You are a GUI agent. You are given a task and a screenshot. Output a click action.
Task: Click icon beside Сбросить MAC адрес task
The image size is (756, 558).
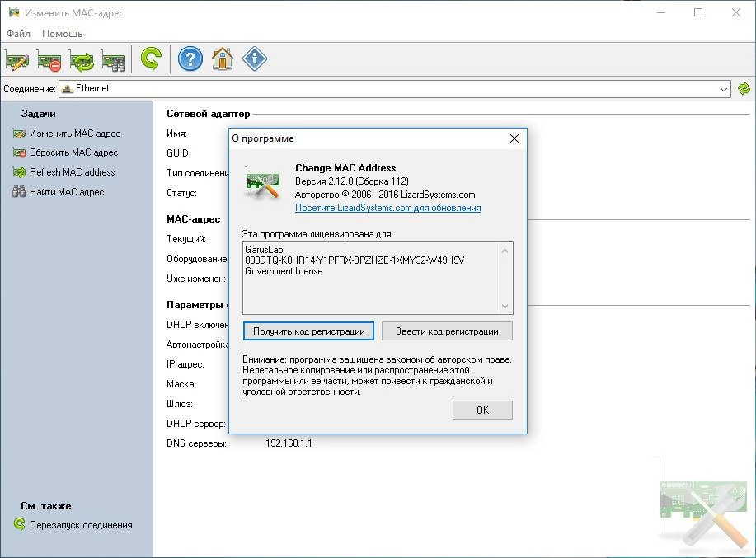coord(19,152)
